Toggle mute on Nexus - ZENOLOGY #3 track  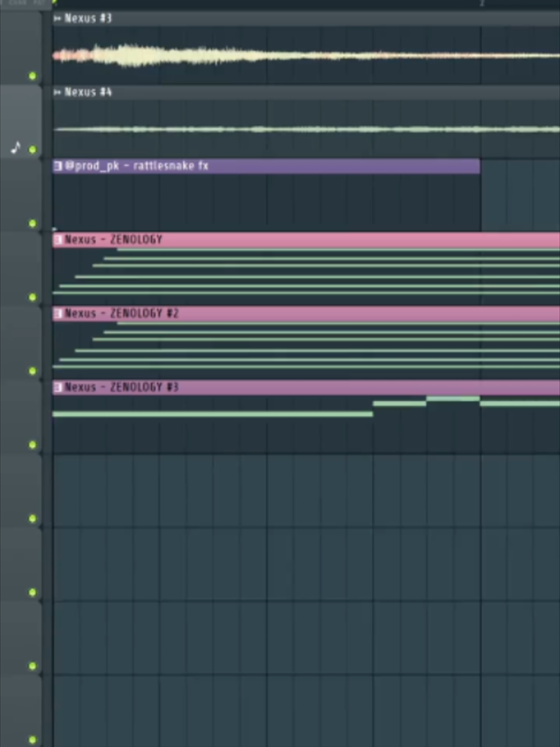point(32,445)
